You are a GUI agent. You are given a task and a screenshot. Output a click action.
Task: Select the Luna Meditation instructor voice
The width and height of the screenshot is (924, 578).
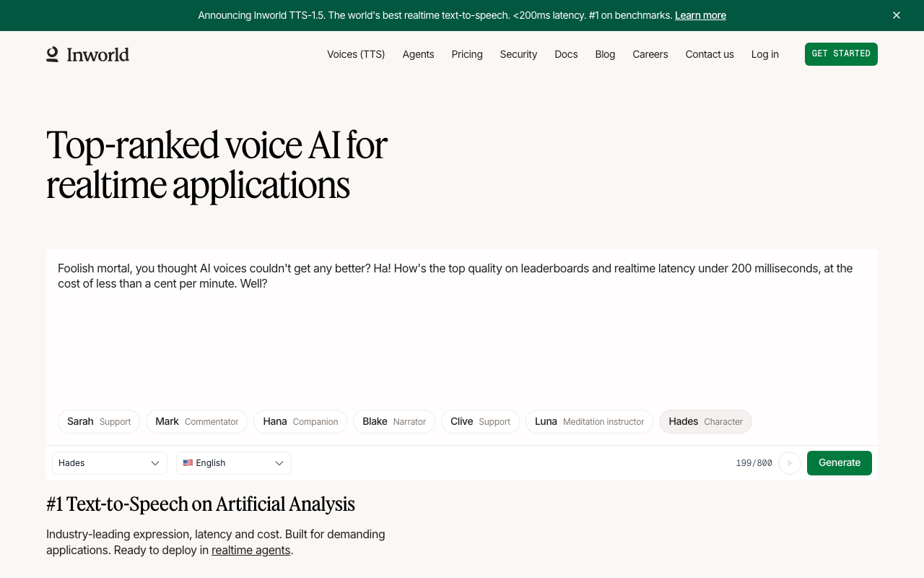(589, 422)
